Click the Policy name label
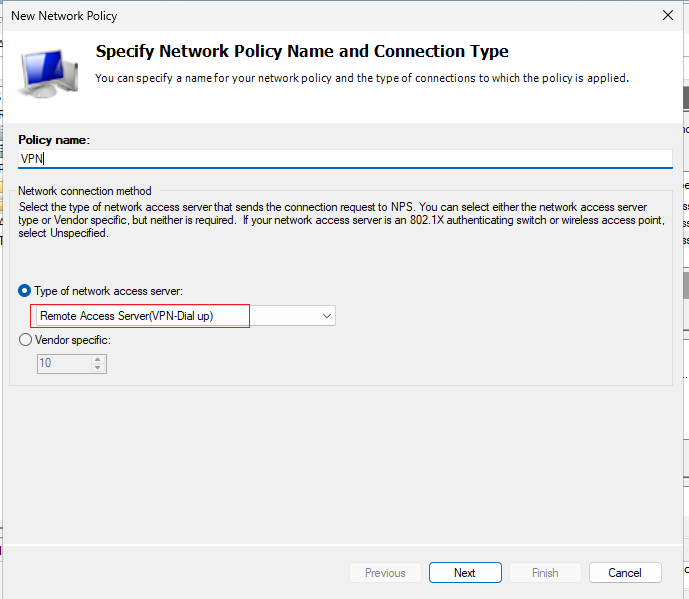 click(54, 140)
